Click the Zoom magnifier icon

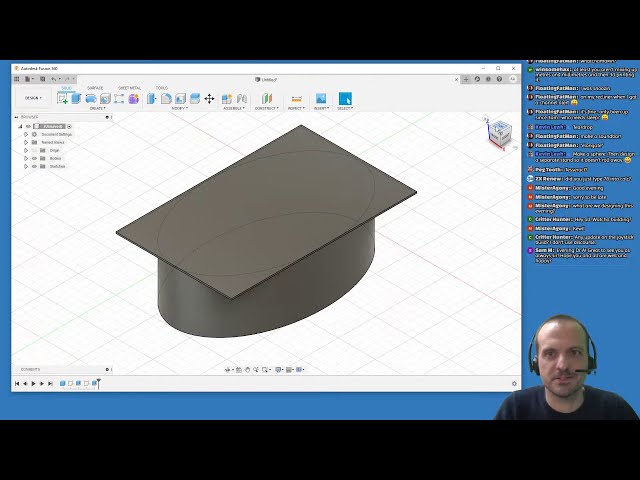click(256, 369)
